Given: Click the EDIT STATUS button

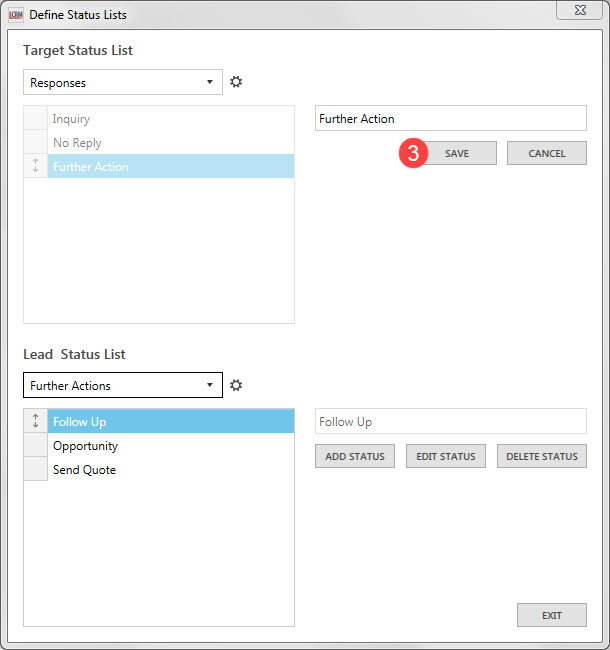Looking at the screenshot, I should pos(446,456).
